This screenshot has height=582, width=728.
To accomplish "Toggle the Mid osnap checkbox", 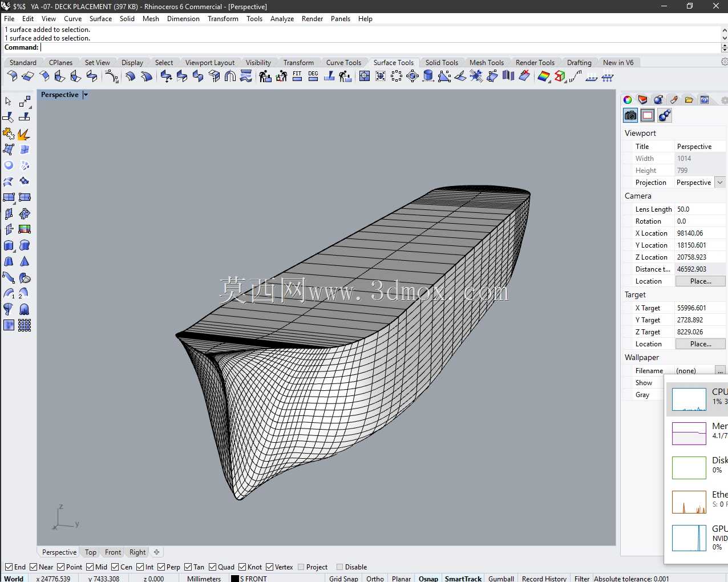I will 90,567.
